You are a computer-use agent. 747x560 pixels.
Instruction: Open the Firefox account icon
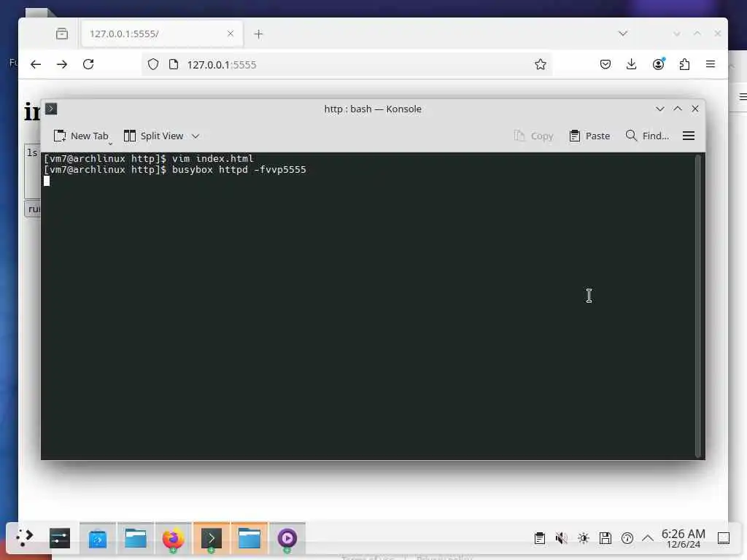[x=659, y=64]
